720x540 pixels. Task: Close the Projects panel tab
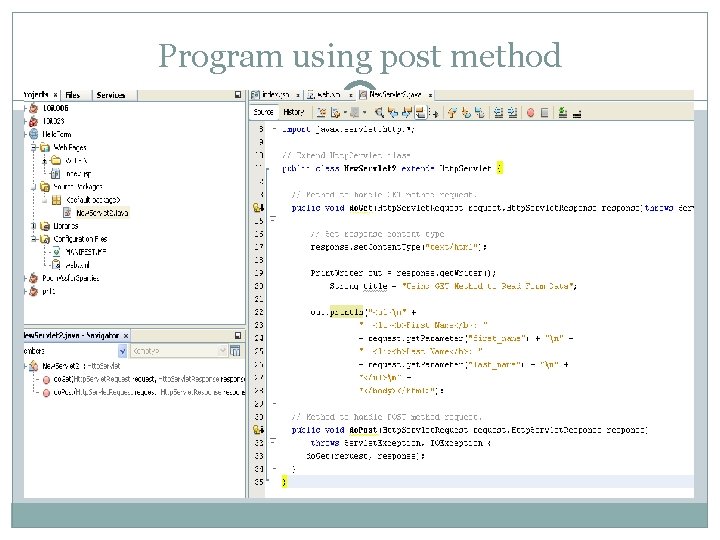[x=55, y=95]
